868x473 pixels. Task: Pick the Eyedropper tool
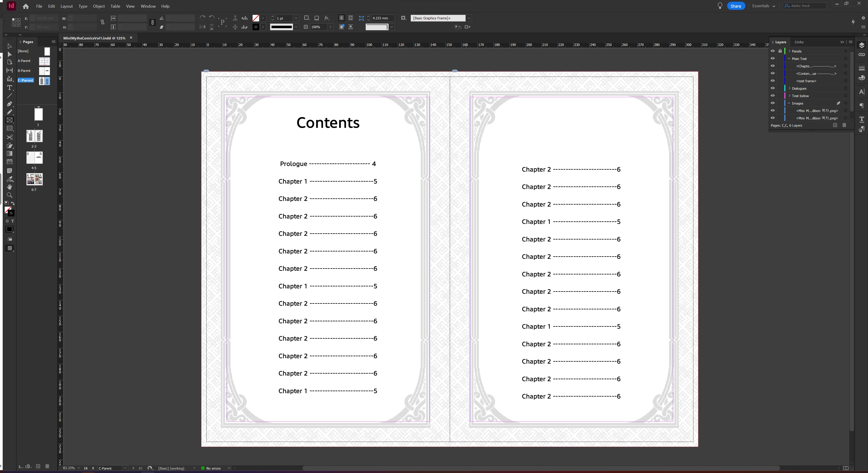9,179
